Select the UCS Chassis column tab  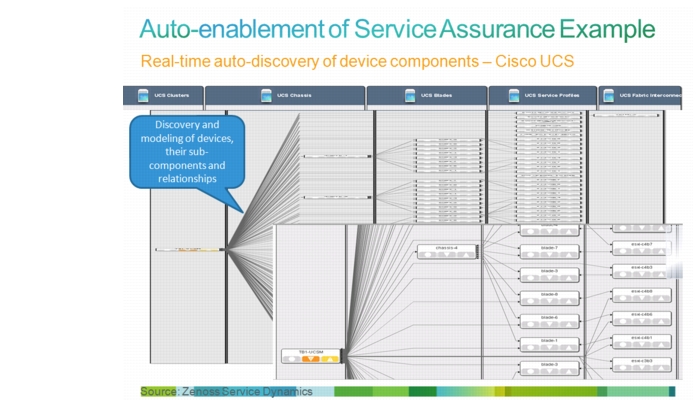[x=285, y=96]
